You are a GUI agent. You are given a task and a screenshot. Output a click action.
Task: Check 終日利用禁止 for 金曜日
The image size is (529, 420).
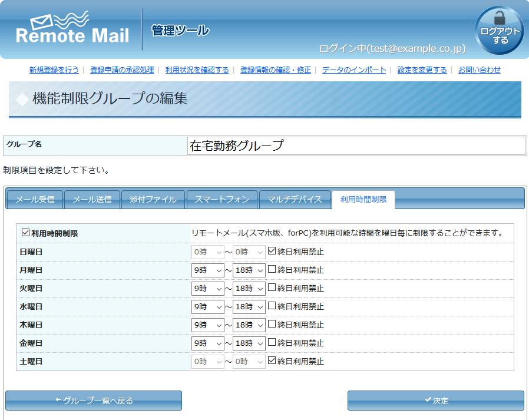click(272, 342)
